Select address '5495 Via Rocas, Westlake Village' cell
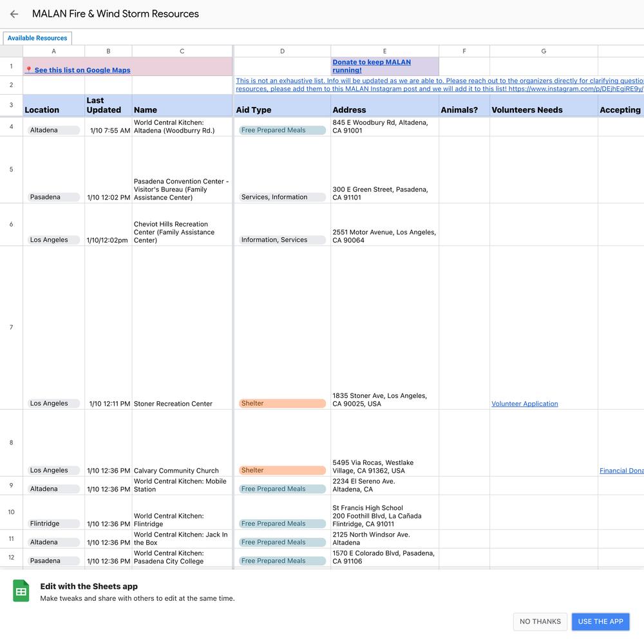This screenshot has height=644, width=644. click(385, 443)
